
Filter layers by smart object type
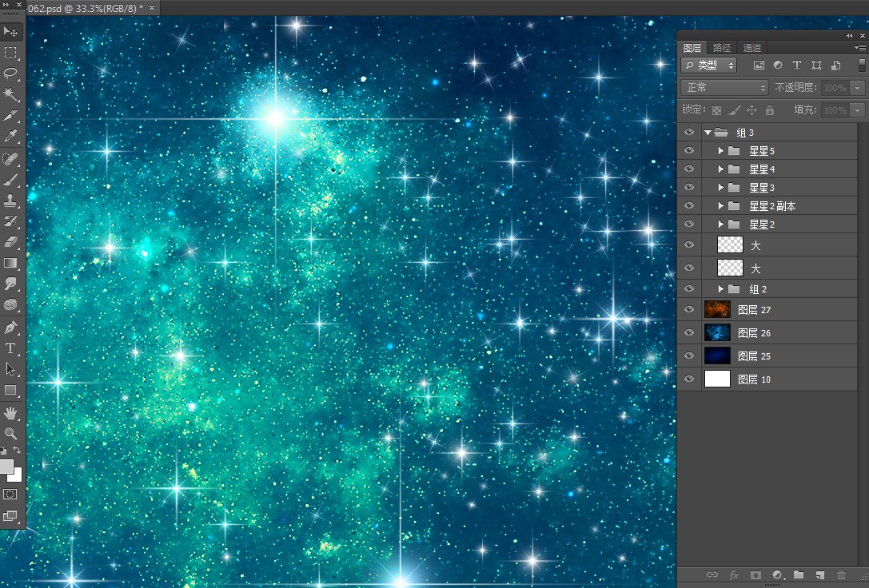(835, 66)
